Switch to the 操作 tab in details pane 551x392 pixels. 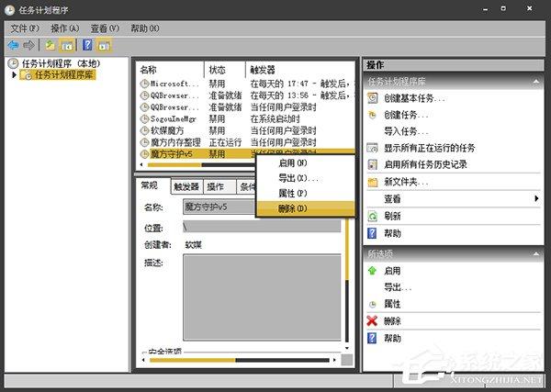point(220,186)
